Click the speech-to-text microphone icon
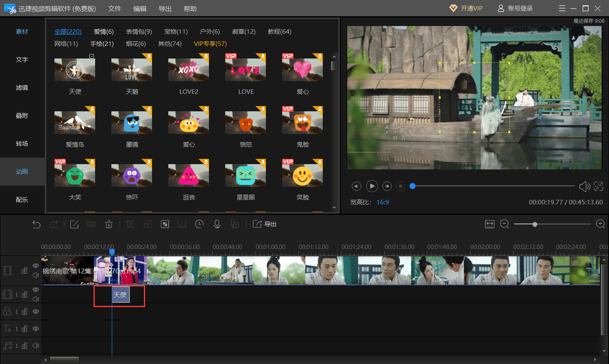609x364 pixels. pyautogui.click(x=235, y=224)
